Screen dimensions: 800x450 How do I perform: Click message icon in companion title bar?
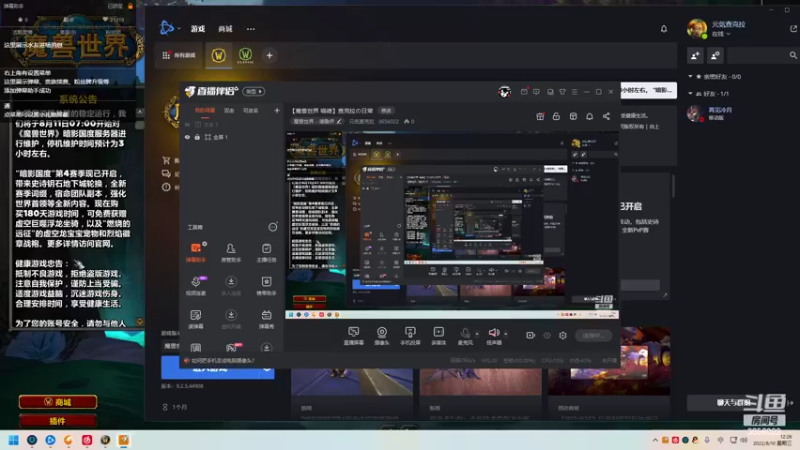[536, 92]
